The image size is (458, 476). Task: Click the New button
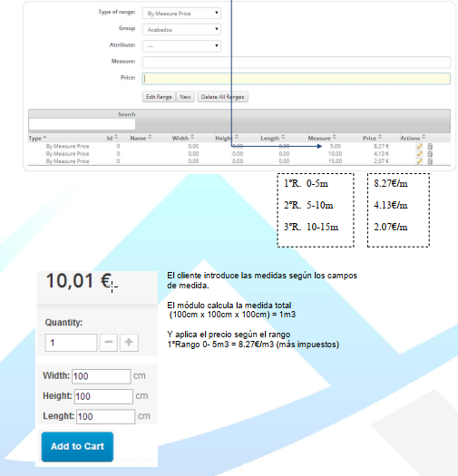click(x=185, y=97)
